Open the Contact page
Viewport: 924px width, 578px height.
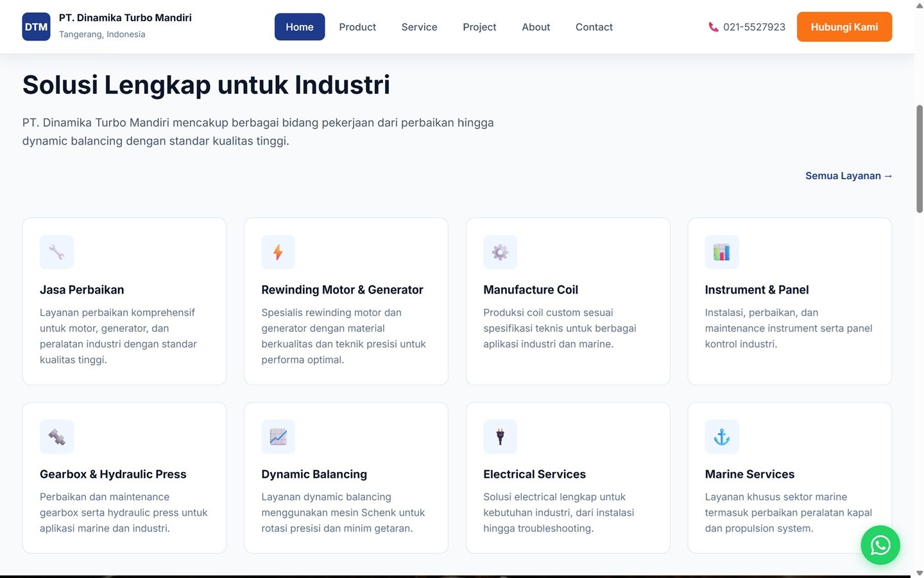[594, 27]
